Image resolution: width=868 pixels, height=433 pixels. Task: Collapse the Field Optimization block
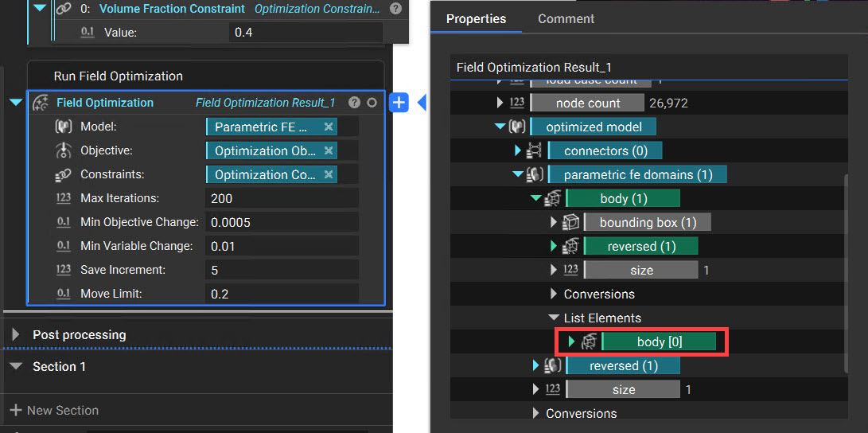(x=16, y=103)
